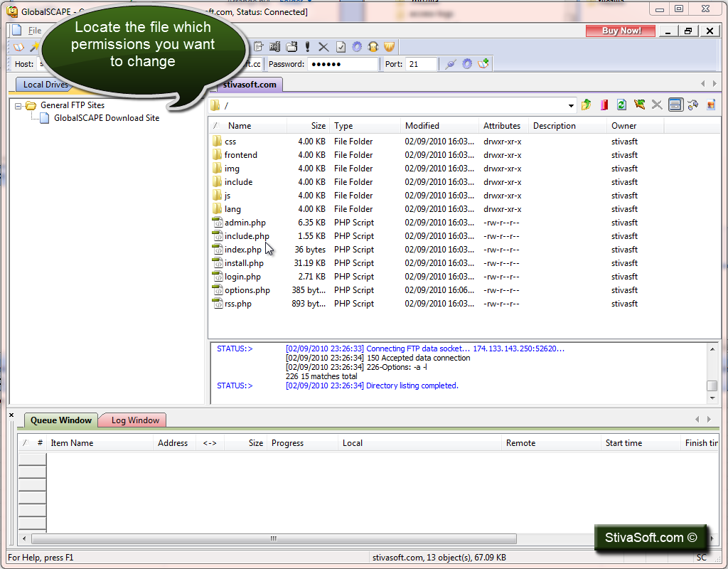
Task: Click the bookmark icon in remote toolbar
Action: [604, 105]
